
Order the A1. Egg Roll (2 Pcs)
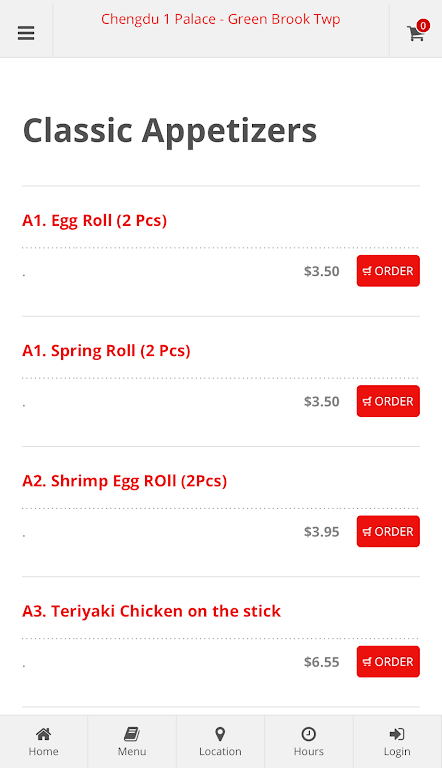coord(388,271)
